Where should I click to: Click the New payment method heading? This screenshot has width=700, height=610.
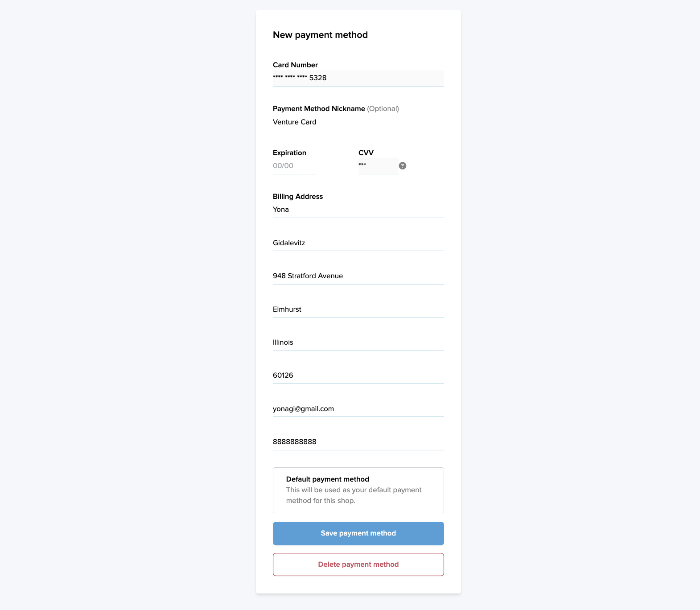click(x=320, y=35)
